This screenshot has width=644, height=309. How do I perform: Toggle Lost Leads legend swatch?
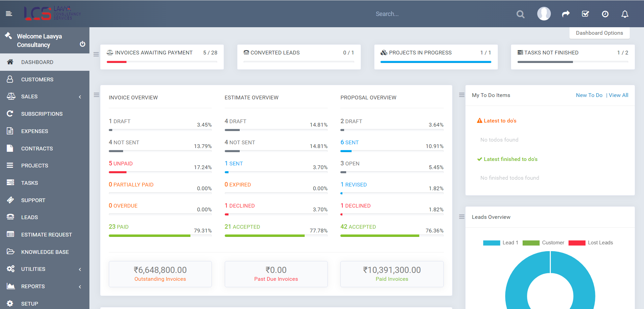pyautogui.click(x=577, y=243)
